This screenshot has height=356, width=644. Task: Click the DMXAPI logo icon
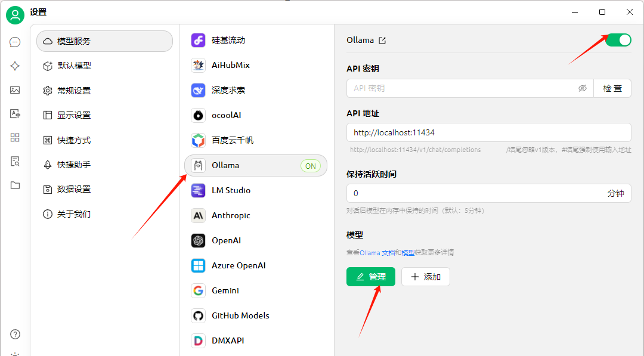point(199,341)
